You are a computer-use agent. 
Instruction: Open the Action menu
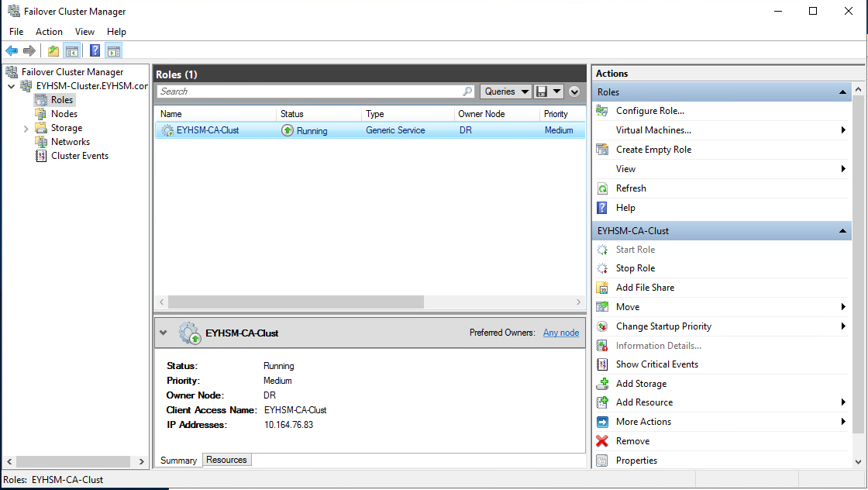click(50, 32)
